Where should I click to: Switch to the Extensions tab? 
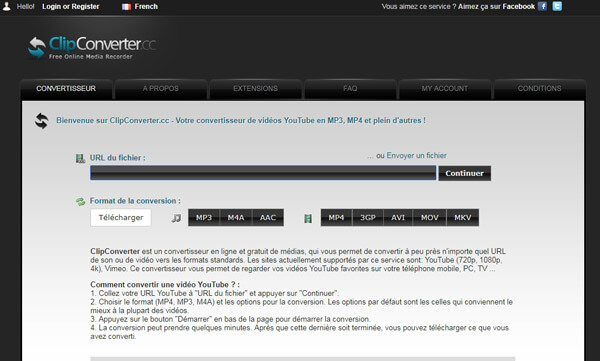[256, 89]
